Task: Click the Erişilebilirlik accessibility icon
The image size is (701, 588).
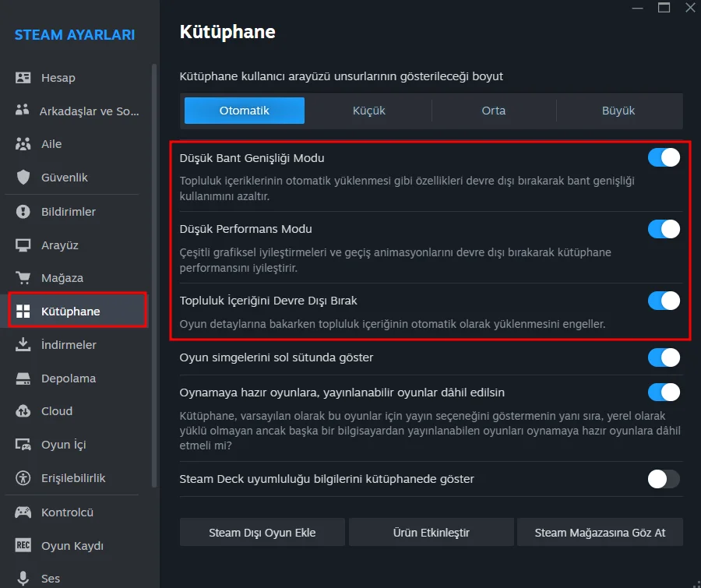Action: pyautogui.click(x=23, y=478)
